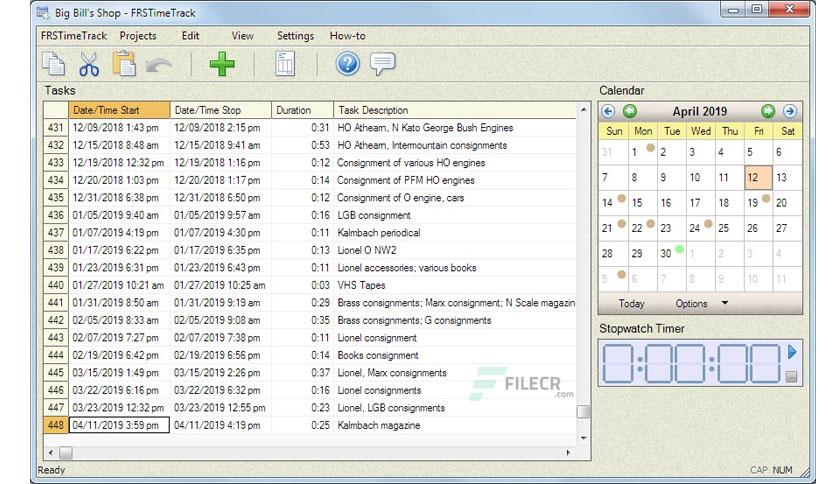Select row header 440
Viewport: 836px width, 484px height.
55,285
